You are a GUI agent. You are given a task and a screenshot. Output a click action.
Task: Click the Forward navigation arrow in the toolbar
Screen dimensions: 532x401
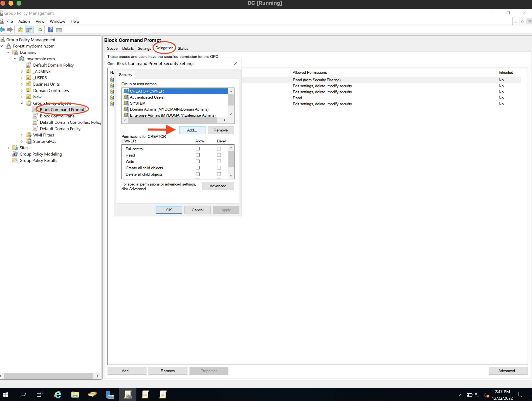point(10,30)
